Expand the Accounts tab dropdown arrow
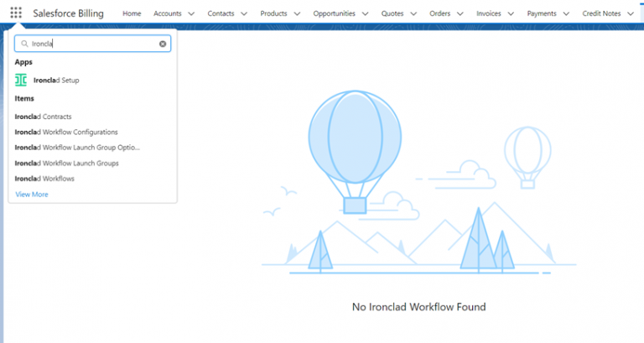644x343 pixels. pyautogui.click(x=191, y=14)
